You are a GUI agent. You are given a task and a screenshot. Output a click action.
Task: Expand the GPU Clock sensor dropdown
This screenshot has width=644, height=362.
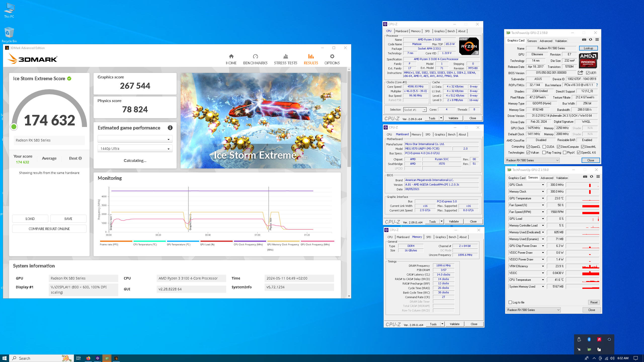pyautogui.click(x=543, y=185)
